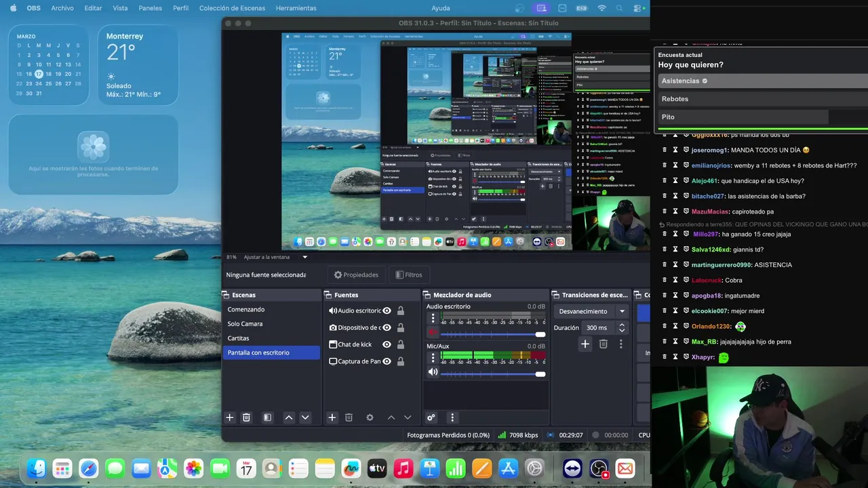Unmute the Audio escritorio channel

point(433,333)
